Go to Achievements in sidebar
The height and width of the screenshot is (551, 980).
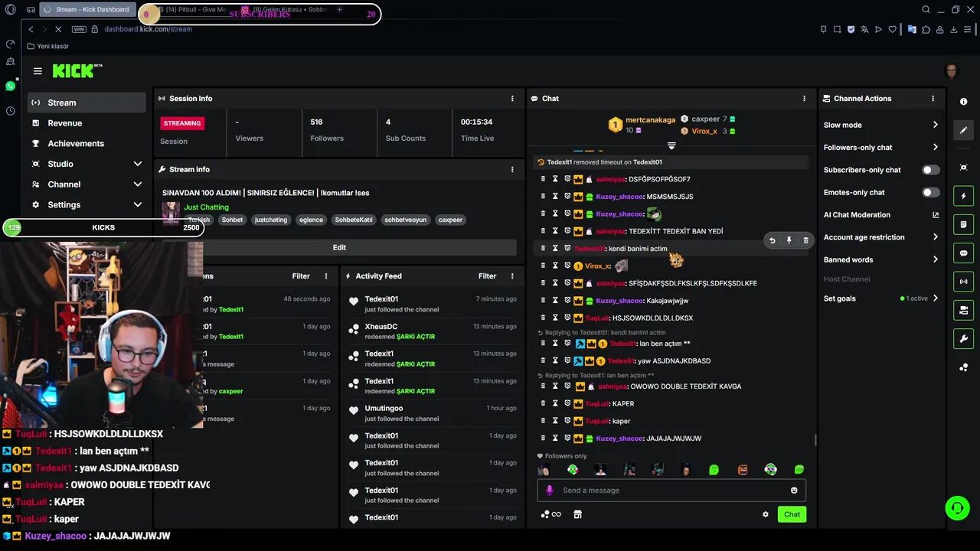coord(87,144)
